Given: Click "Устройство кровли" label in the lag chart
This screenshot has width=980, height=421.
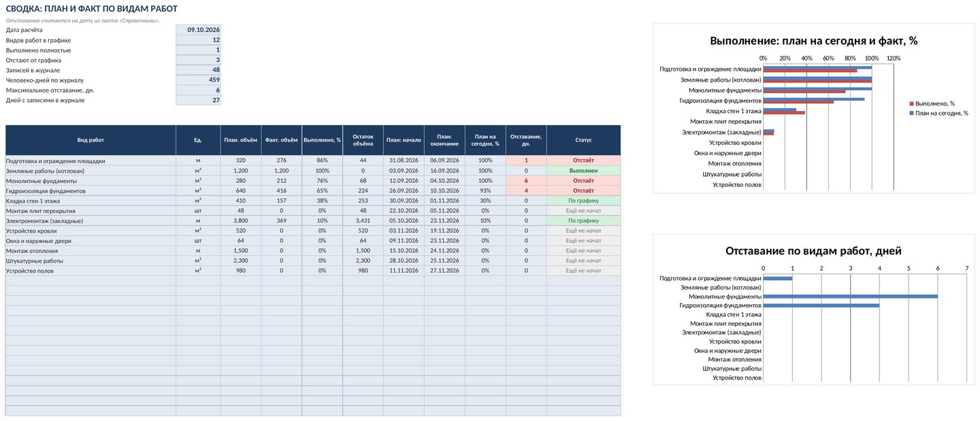Looking at the screenshot, I should [735, 341].
